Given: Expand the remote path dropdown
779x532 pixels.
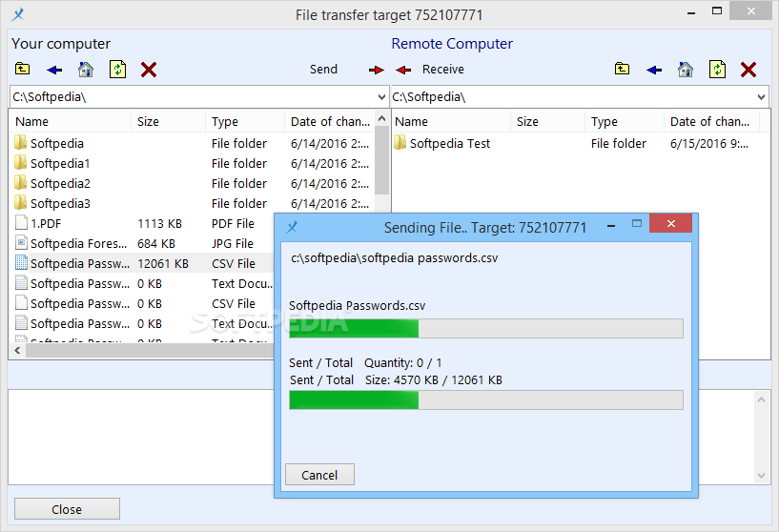Looking at the screenshot, I should coord(761,97).
